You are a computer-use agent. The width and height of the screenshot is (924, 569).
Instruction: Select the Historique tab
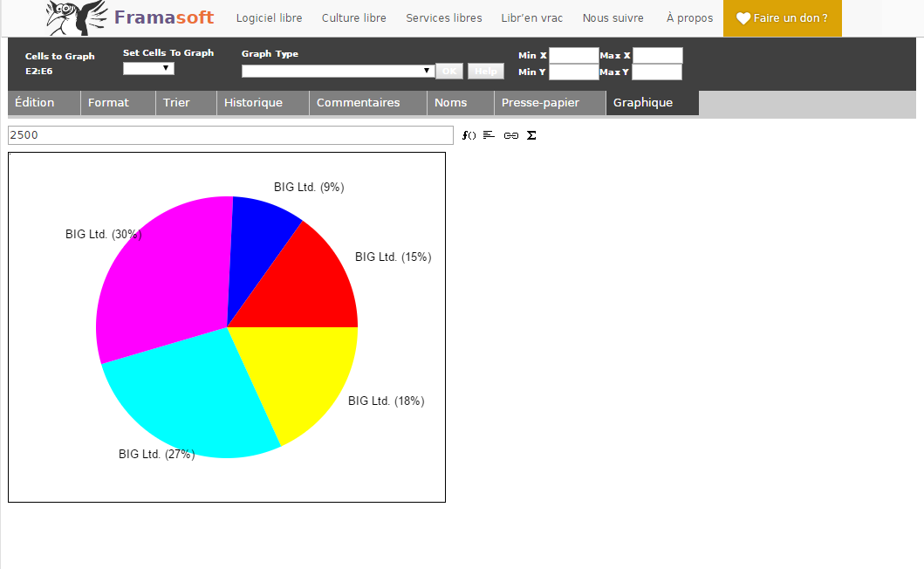tap(253, 103)
